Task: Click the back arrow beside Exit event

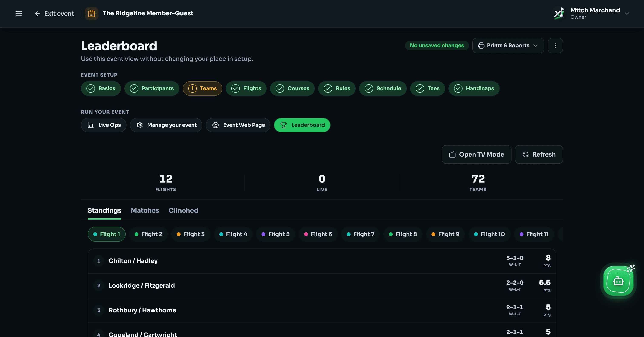Action: pos(37,13)
